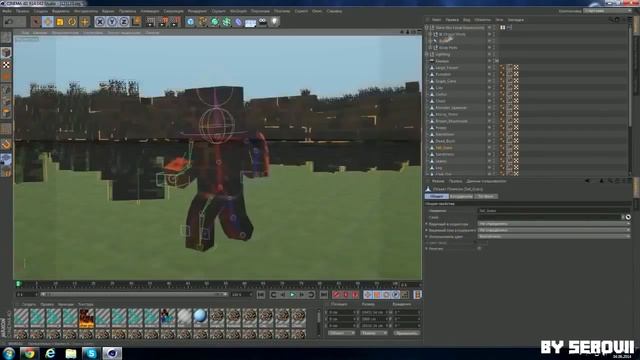
Task: Expand the Scale Parts object row
Action: point(430,48)
